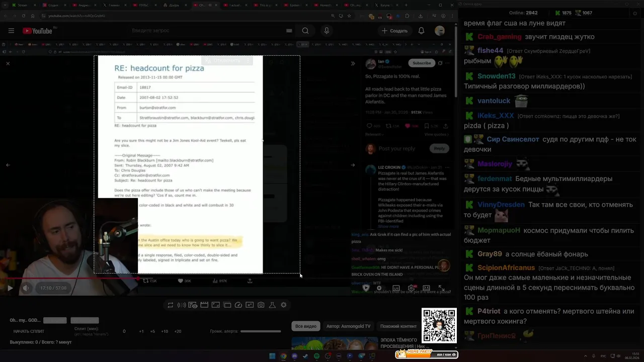Screen dimensions: 644x362
Task: Go to YouTube home via the logo
Action: click(37, 31)
